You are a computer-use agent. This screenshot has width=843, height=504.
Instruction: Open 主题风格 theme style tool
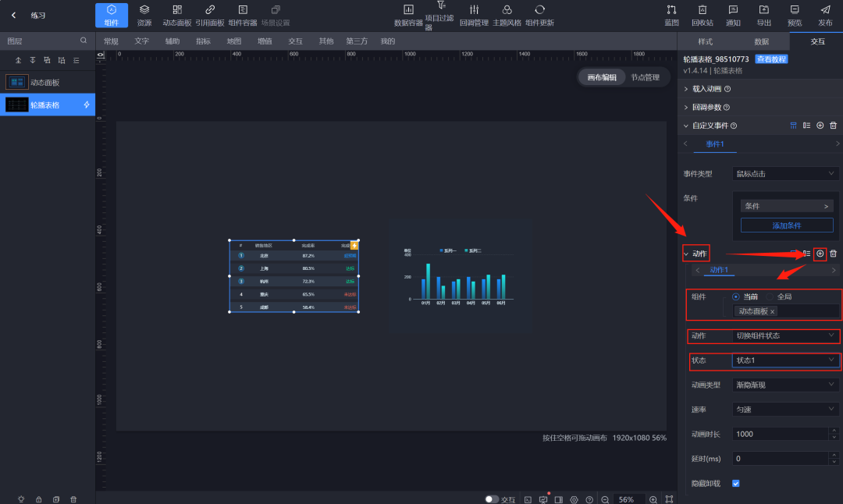point(507,15)
